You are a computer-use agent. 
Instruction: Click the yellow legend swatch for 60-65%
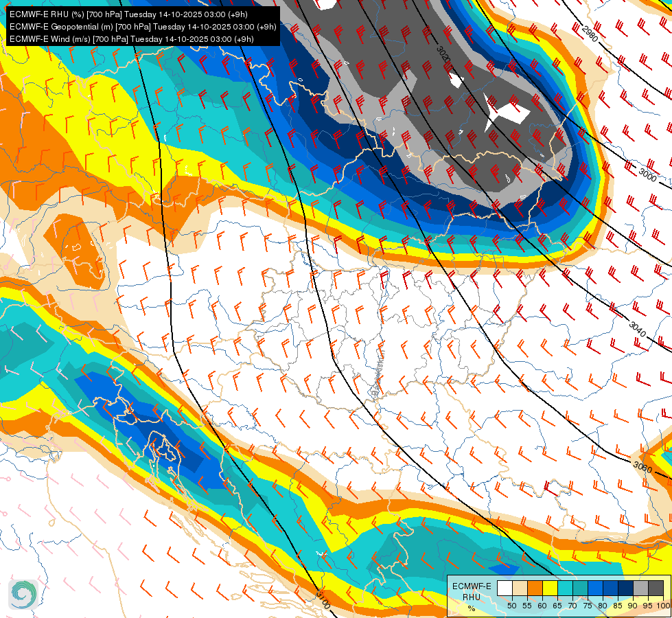click(551, 588)
